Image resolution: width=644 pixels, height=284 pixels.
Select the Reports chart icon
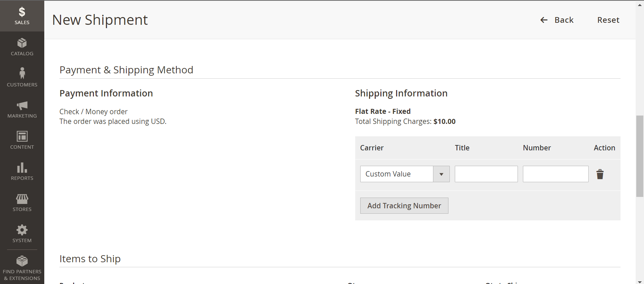22,171
